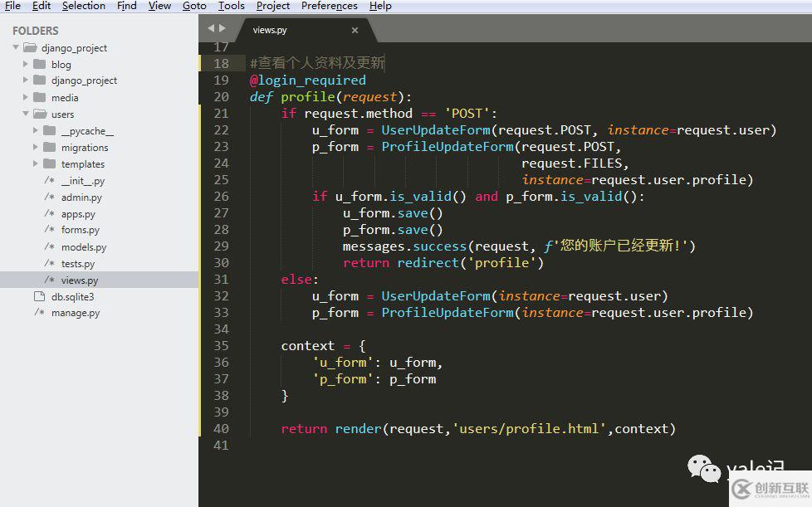Click the db.sqlite3 file icon
The height and width of the screenshot is (507, 812).
click(x=39, y=296)
